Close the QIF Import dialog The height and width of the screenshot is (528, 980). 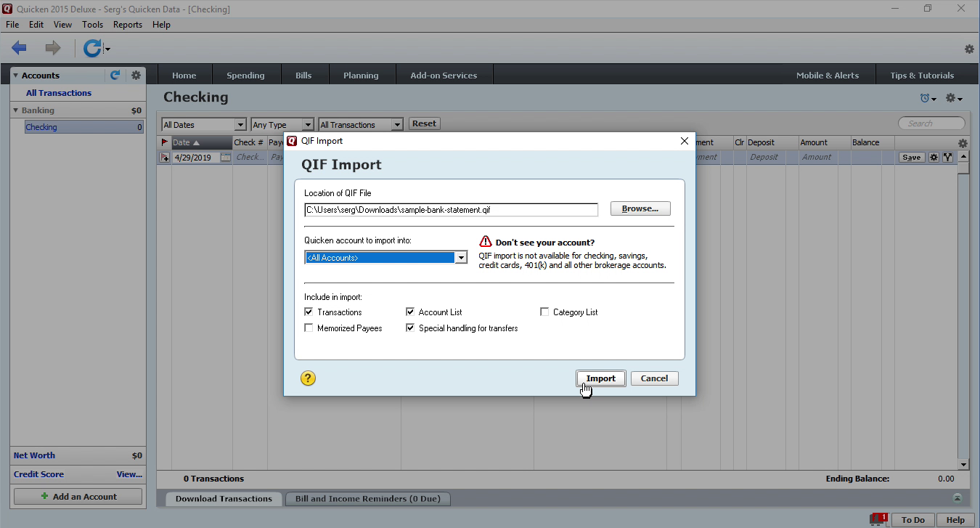coord(684,141)
